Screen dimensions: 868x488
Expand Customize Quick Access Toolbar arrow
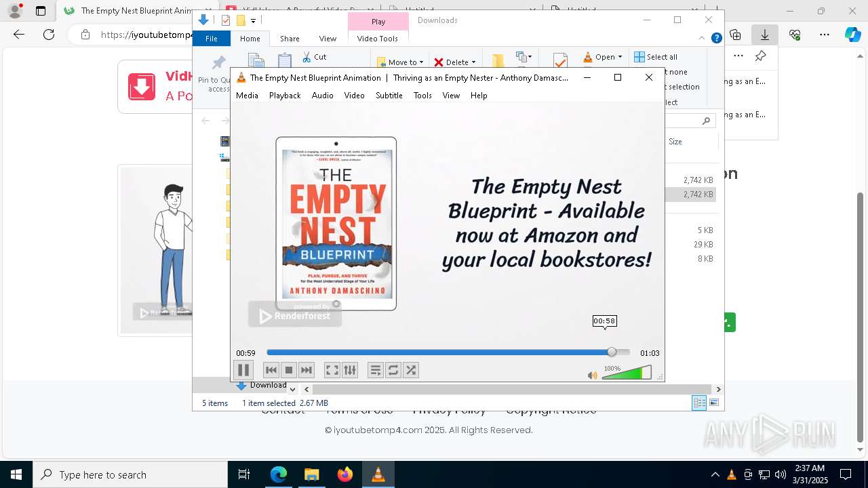253,20
